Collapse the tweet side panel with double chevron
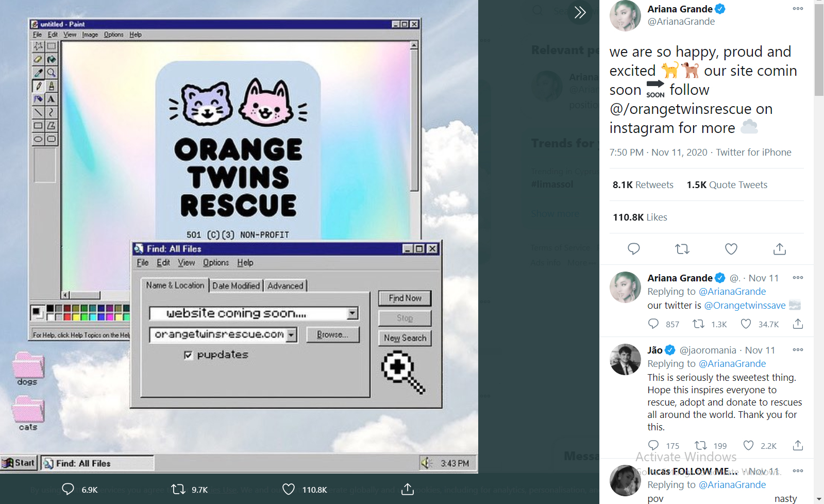 pyautogui.click(x=580, y=12)
